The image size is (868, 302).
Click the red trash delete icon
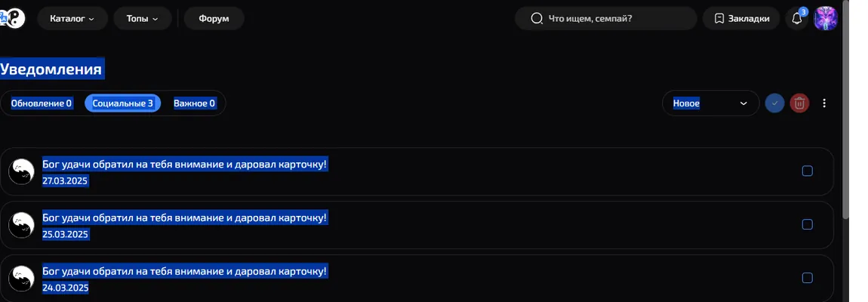(799, 103)
